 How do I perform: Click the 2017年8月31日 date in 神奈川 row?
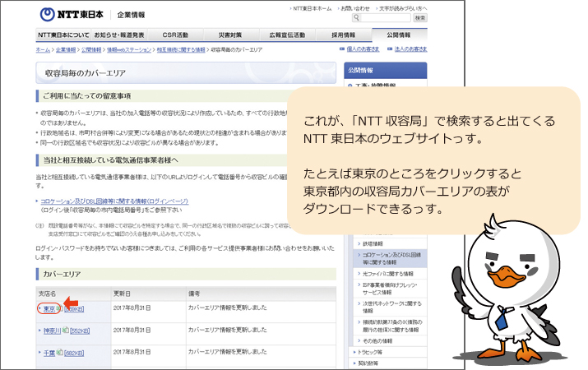click(132, 330)
